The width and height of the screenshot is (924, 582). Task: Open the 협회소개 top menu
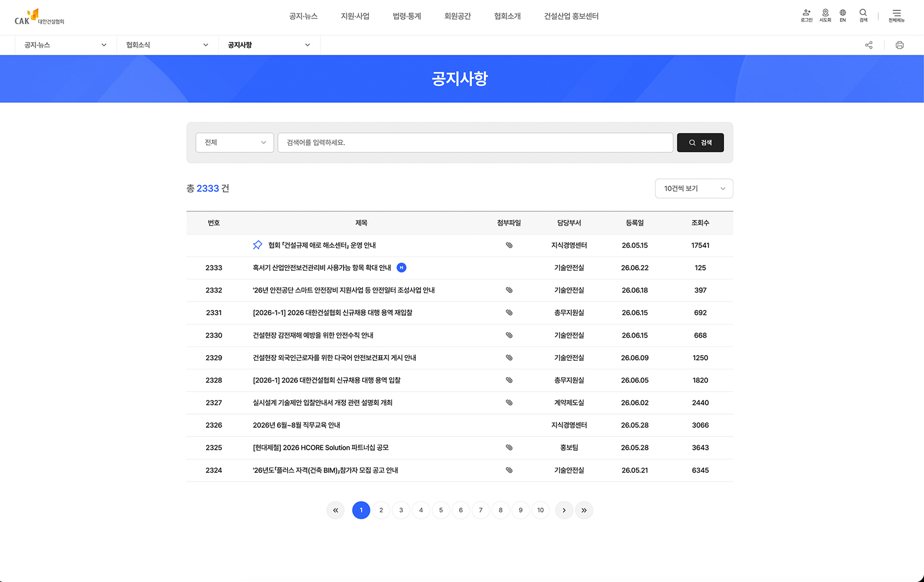(x=508, y=16)
